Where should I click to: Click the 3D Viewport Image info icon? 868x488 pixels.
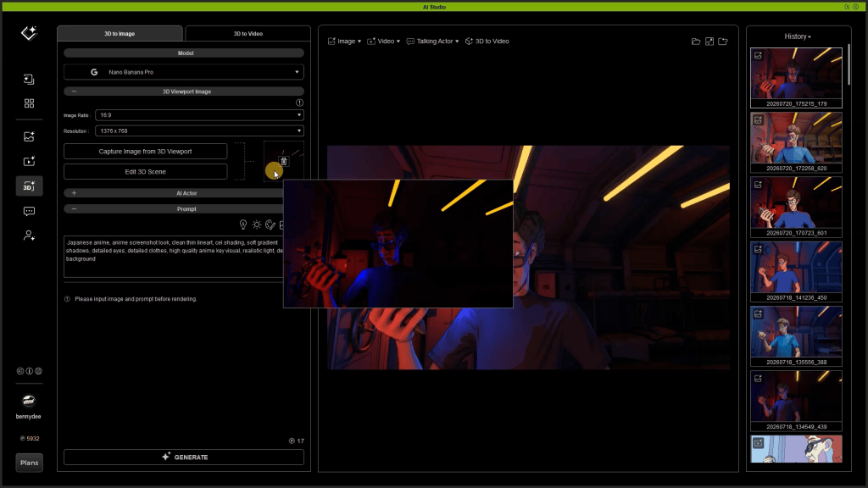[x=299, y=103]
